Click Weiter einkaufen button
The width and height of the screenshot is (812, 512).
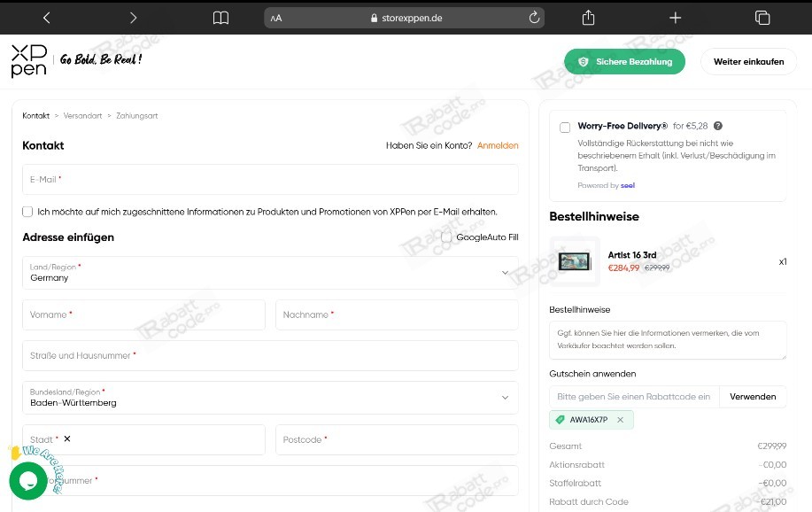(748, 62)
